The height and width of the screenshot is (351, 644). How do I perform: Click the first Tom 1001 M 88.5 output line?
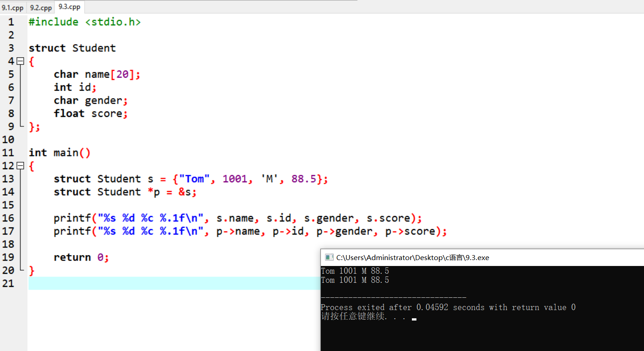355,271
